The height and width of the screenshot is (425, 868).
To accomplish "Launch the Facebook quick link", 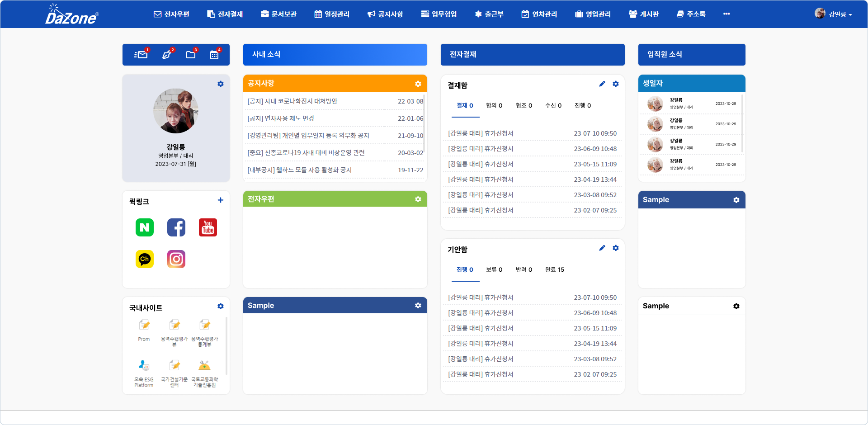I will 176,227.
